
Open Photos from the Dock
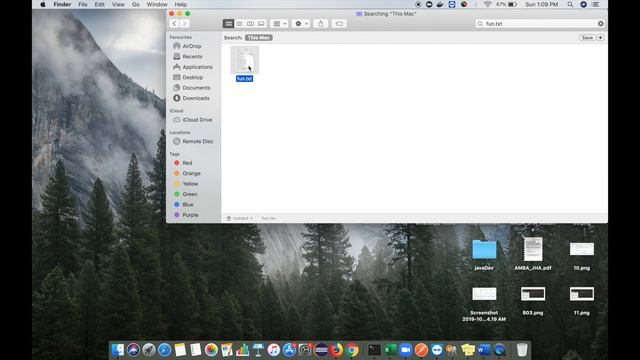(x=211, y=350)
